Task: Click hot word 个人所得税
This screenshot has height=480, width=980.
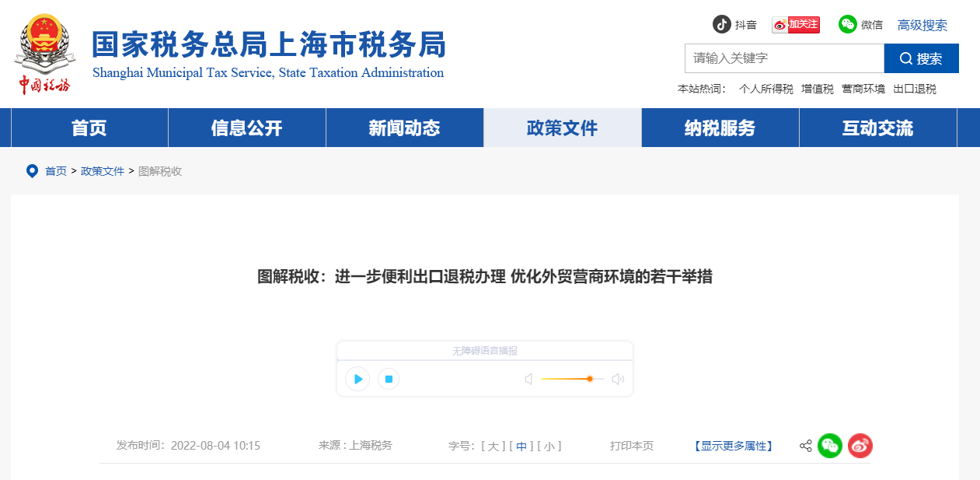Action: click(766, 89)
